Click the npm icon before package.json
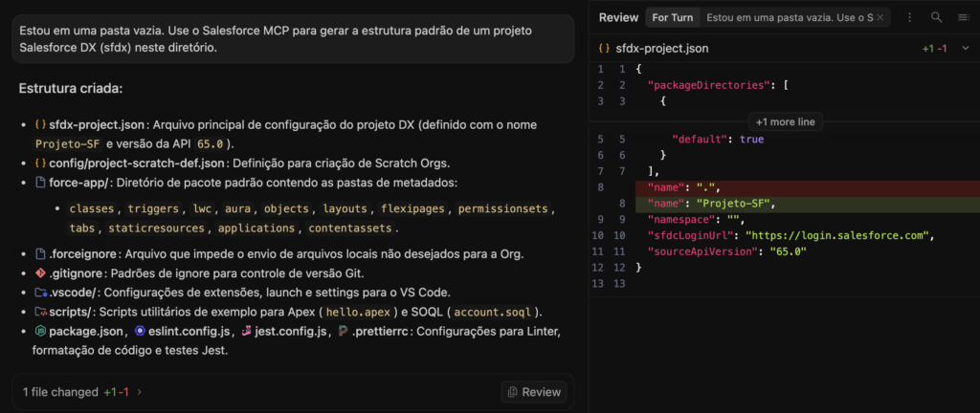Image resolution: width=980 pixels, height=413 pixels. tap(40, 332)
